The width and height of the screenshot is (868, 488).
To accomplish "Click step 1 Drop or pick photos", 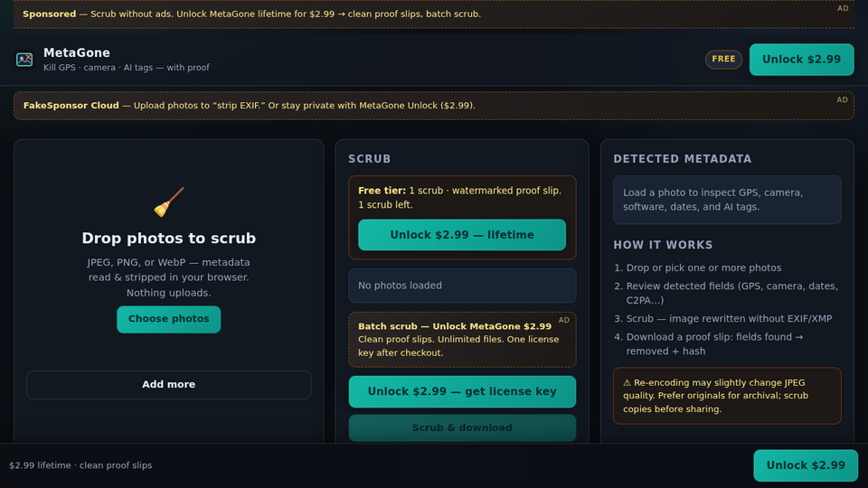I will 703,267.
